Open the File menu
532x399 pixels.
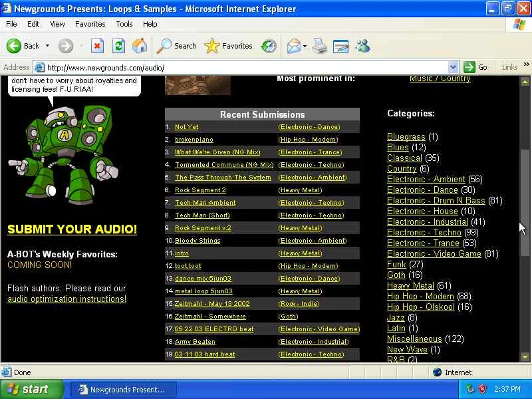click(11, 24)
